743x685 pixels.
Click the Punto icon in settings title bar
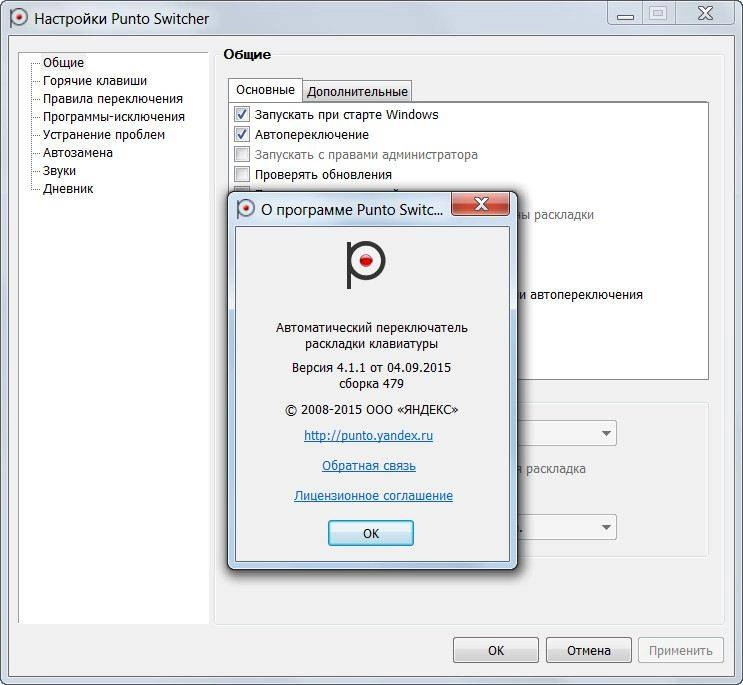(18, 18)
